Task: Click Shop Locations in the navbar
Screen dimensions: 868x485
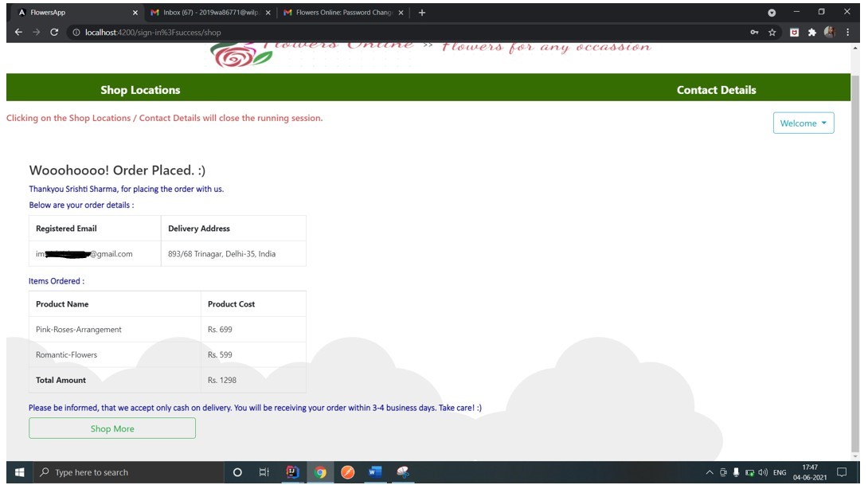Action: tap(140, 90)
